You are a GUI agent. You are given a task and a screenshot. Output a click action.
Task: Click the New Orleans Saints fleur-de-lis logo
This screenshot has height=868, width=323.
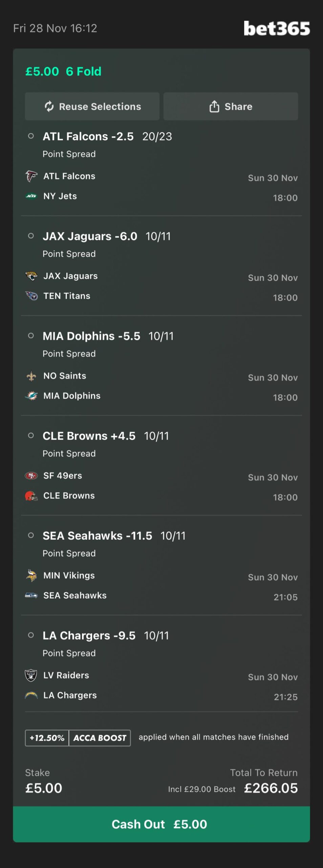click(x=31, y=376)
